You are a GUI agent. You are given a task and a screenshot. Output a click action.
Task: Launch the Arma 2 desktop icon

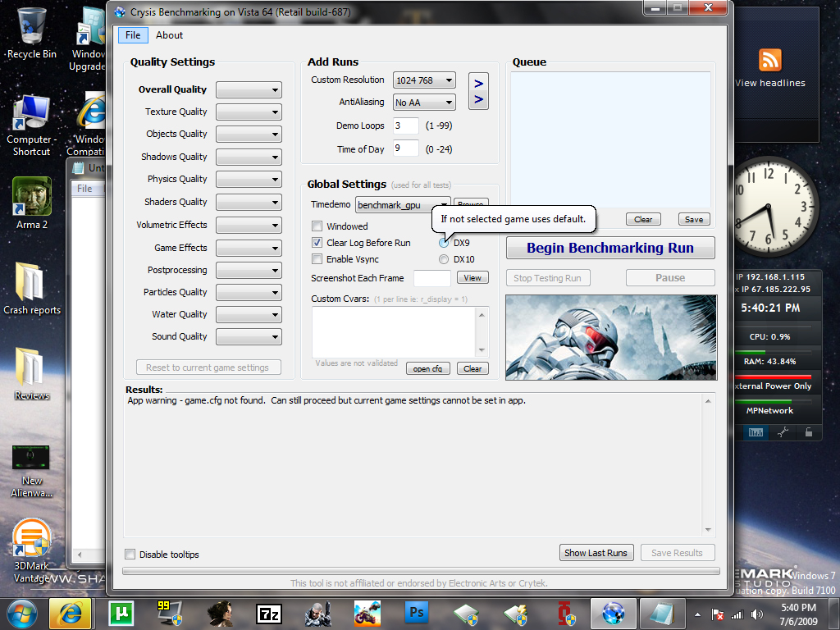tap(32, 203)
